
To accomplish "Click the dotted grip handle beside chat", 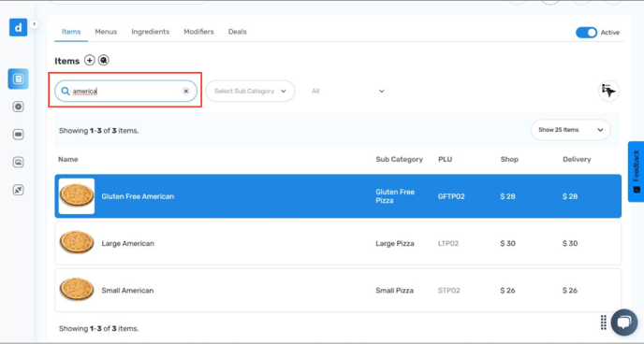I will [604, 322].
